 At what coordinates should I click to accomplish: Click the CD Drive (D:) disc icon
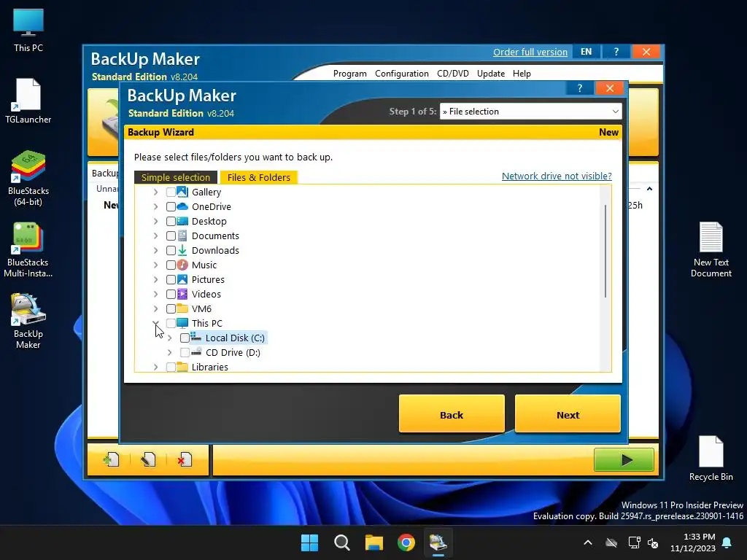click(x=196, y=352)
